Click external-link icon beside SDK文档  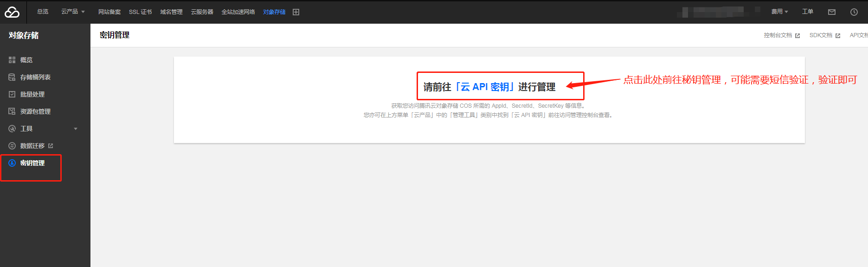click(x=838, y=36)
